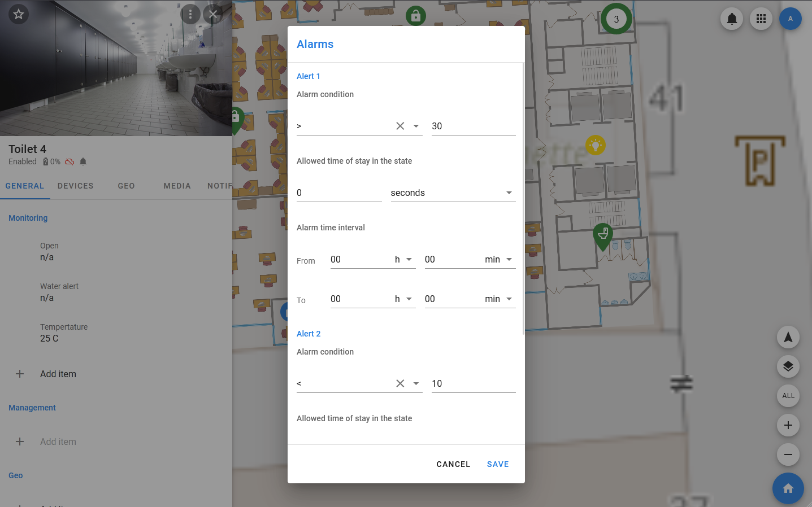Click the map home button

click(788, 488)
